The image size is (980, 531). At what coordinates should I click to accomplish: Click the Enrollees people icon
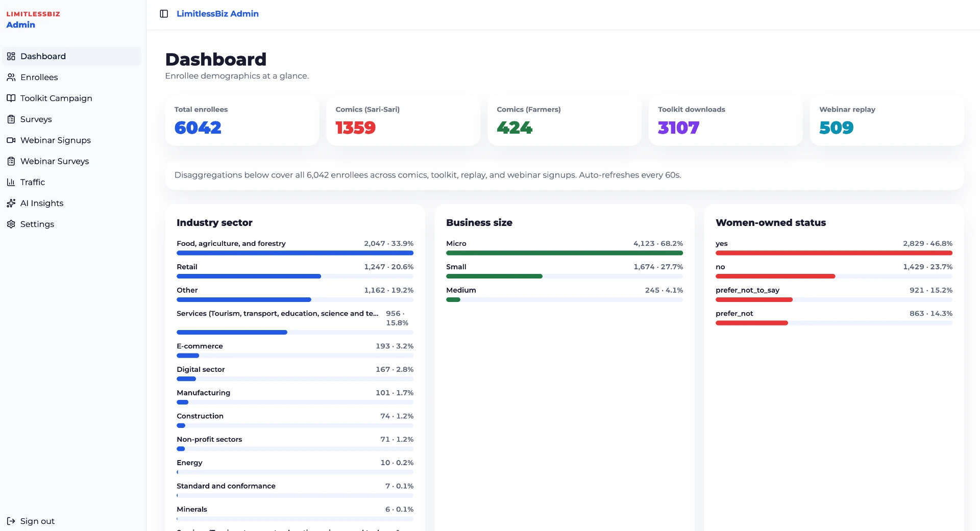pyautogui.click(x=11, y=77)
